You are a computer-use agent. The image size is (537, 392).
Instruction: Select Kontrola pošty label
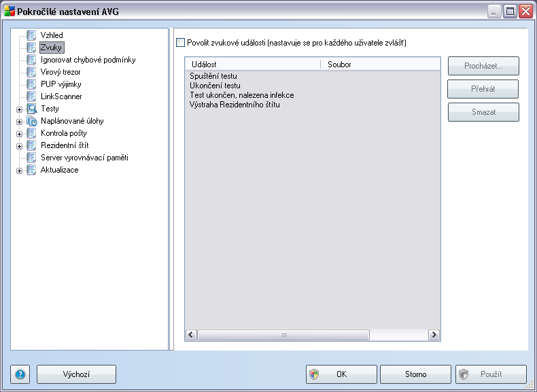(63, 133)
